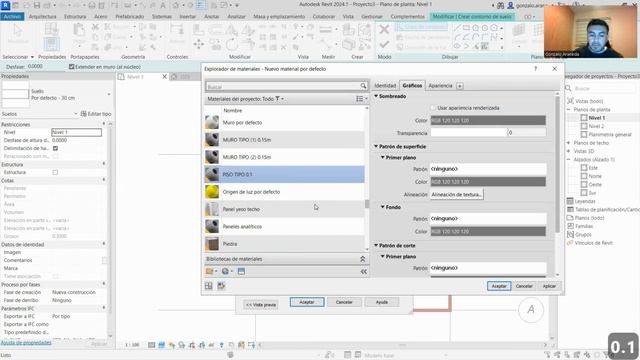
Task: Click the visual style icon in view control bar
Action: (x=161, y=345)
